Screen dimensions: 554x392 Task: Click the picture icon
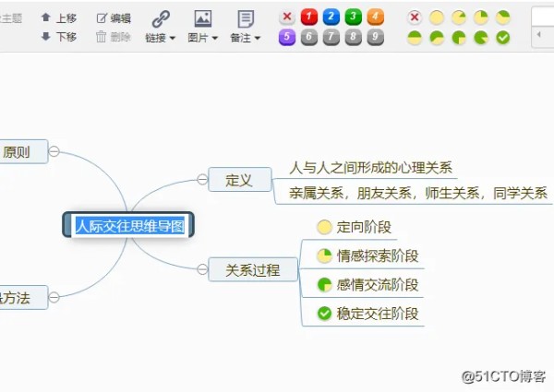(x=203, y=18)
